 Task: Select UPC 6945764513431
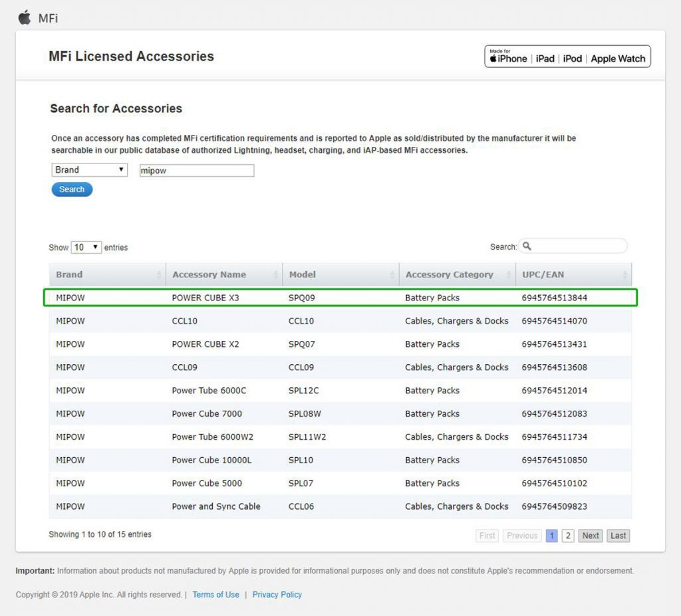[x=554, y=344]
